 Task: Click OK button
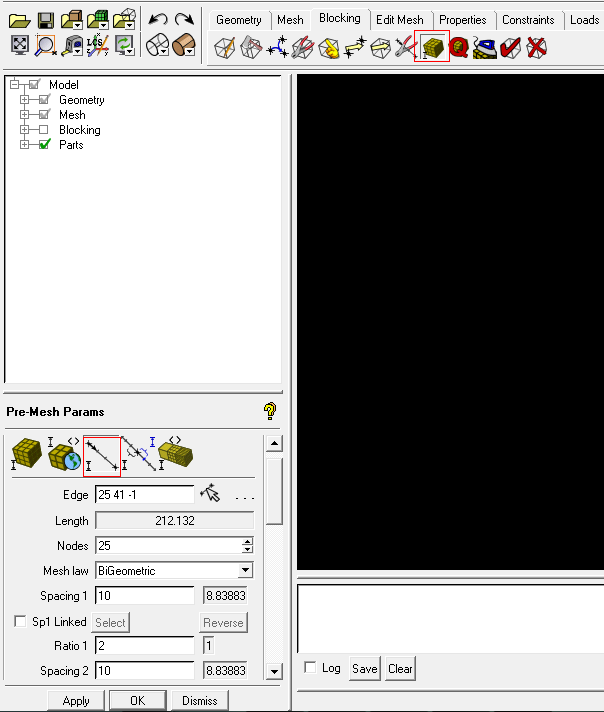tap(138, 701)
